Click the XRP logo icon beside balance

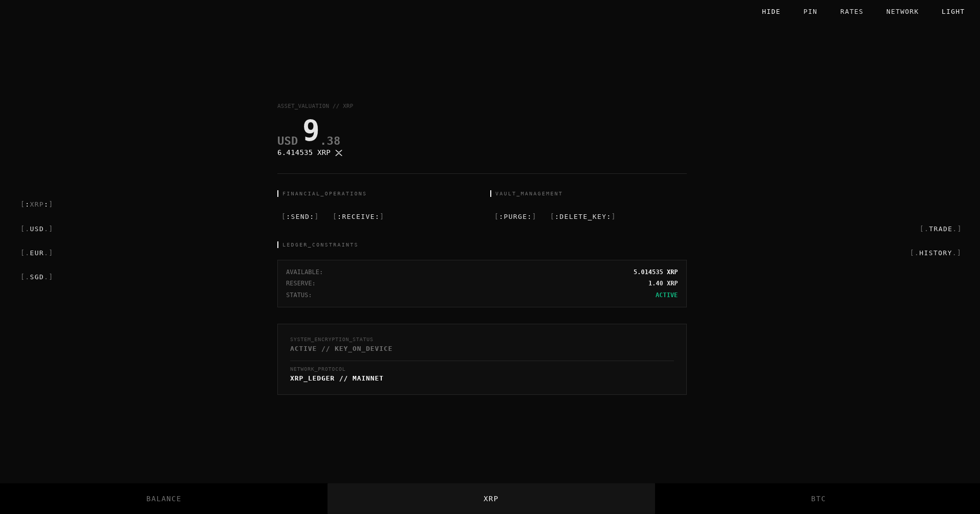pyautogui.click(x=339, y=153)
